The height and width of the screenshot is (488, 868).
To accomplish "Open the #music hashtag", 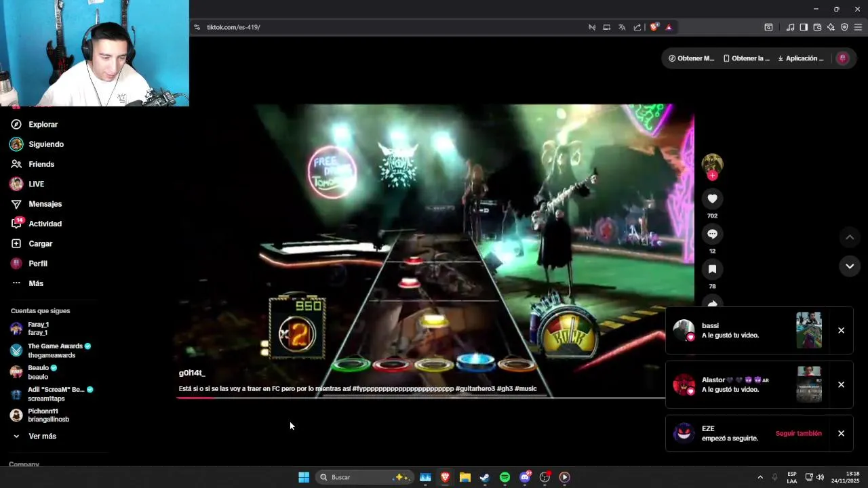I will (526, 389).
